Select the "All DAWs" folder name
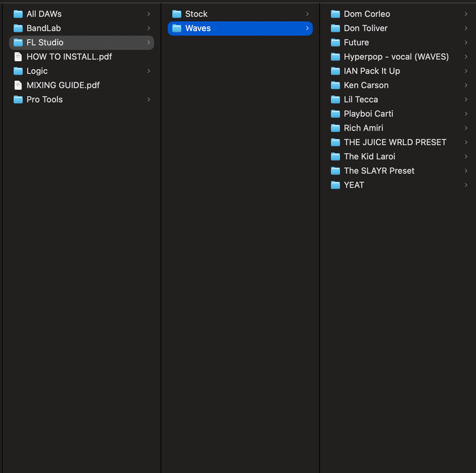 coord(44,14)
